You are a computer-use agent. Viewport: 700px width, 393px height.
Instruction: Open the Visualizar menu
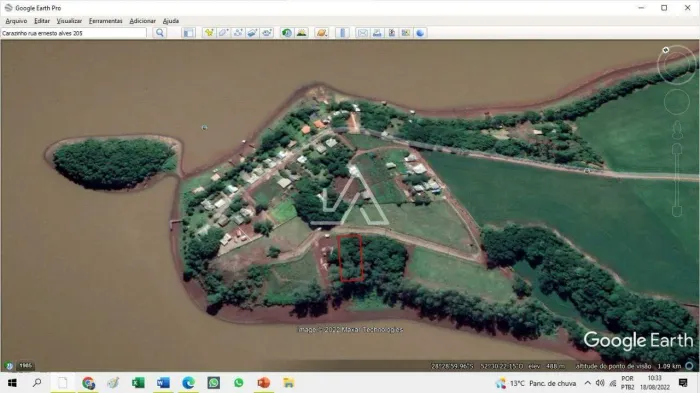tap(69, 21)
